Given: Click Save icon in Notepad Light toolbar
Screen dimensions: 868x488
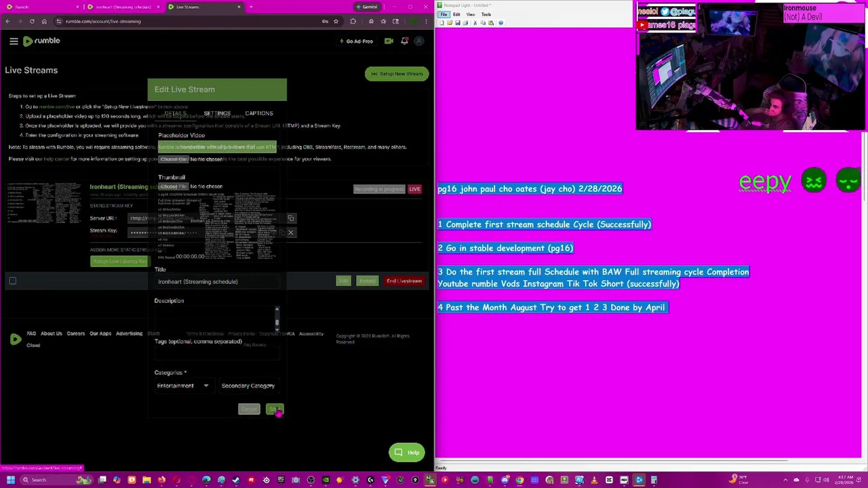Looking at the screenshot, I should point(458,23).
